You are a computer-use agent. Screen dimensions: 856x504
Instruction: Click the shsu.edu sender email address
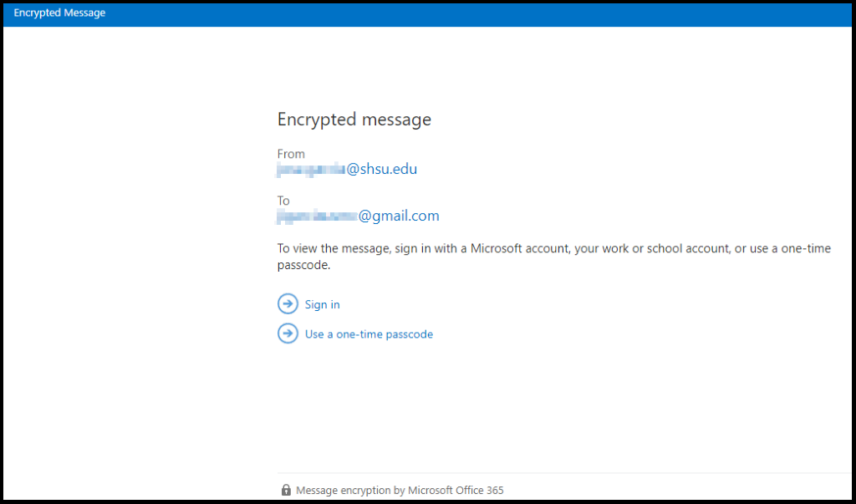(348, 169)
